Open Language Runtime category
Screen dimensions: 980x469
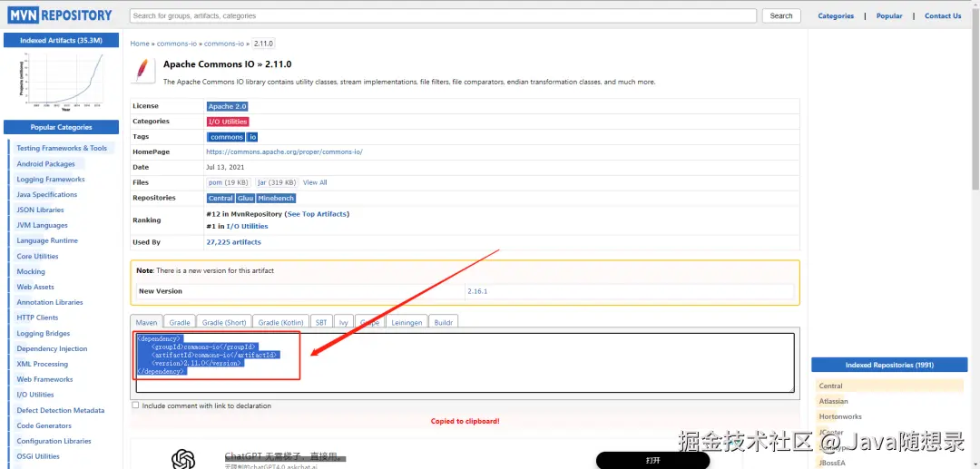pos(47,241)
